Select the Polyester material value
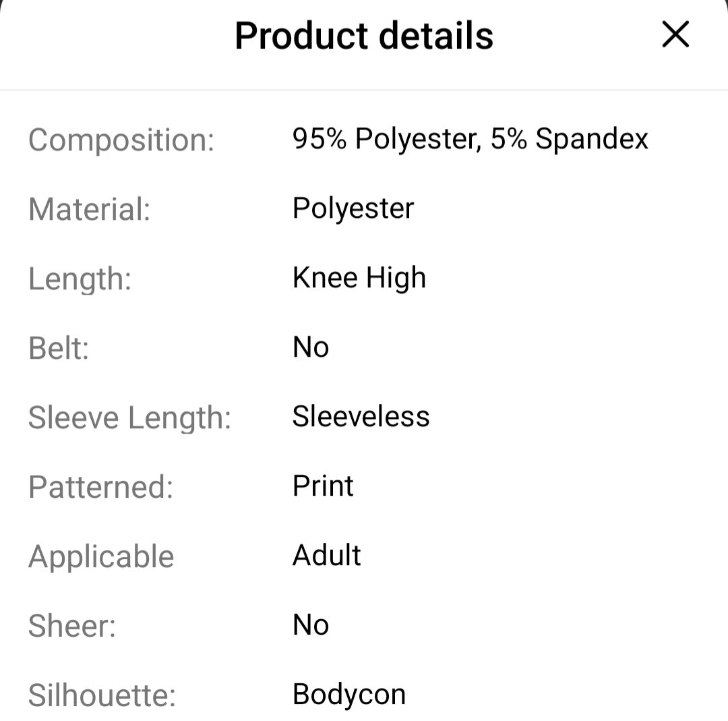The height and width of the screenshot is (721, 728). [353, 208]
